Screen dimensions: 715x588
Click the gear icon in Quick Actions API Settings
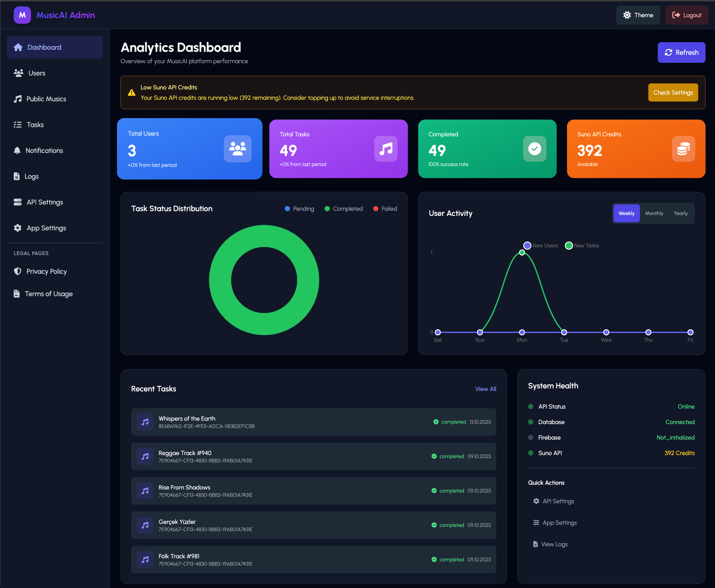(x=536, y=501)
